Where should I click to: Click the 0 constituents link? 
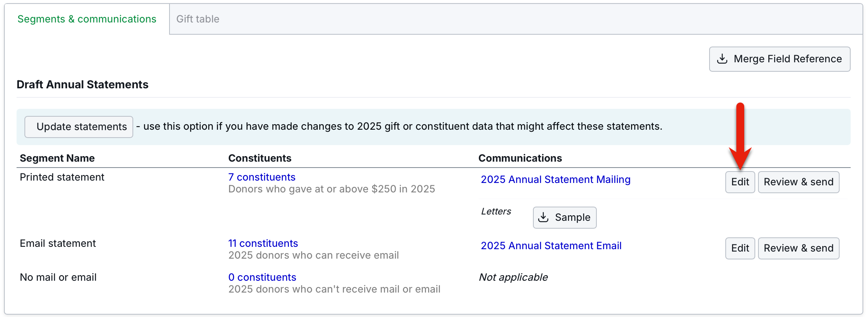(x=262, y=277)
